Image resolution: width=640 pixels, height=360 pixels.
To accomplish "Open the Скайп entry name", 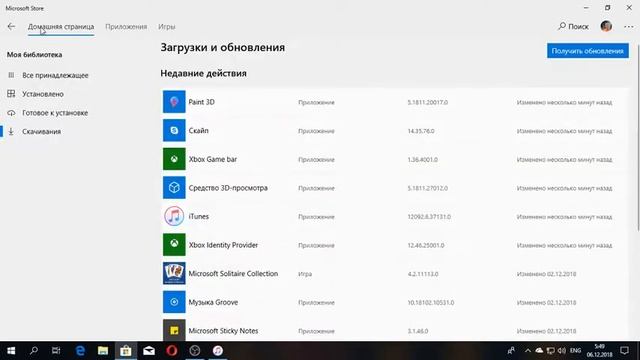I will click(x=198, y=131).
